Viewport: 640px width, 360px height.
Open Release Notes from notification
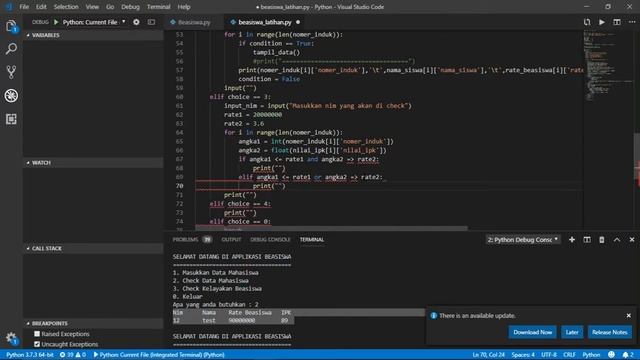609,332
